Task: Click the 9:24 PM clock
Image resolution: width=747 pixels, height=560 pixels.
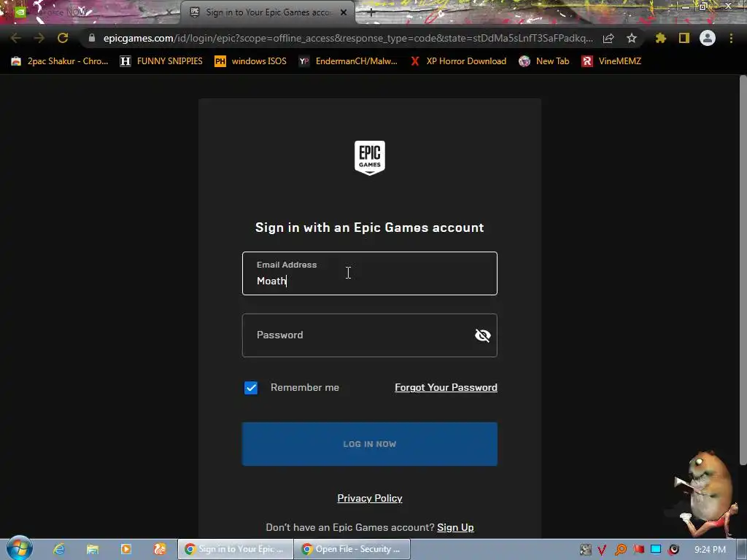Action: [710, 550]
